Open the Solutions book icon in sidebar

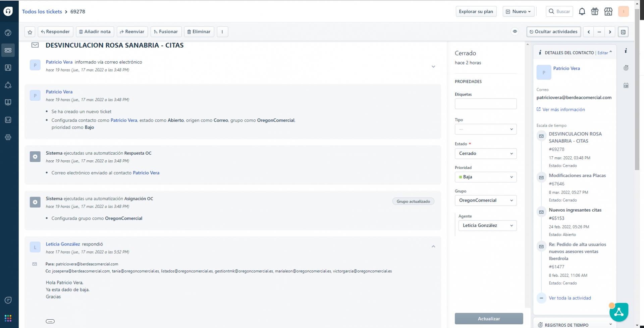point(8,102)
